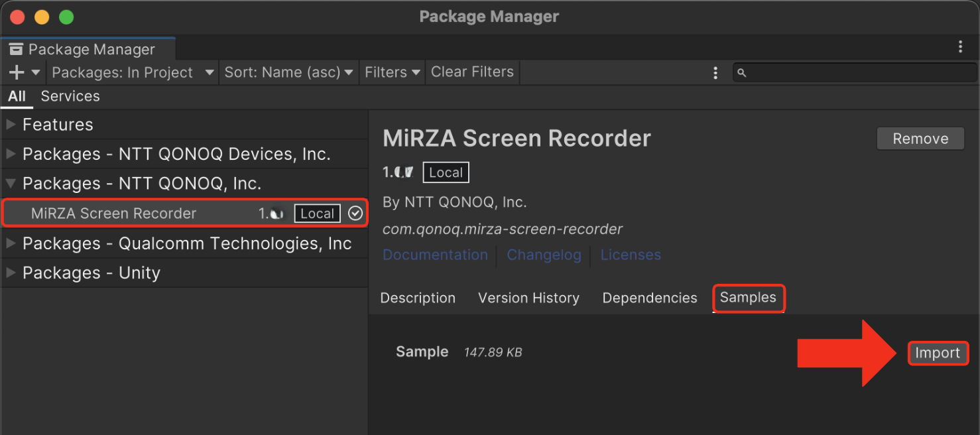Expand Packages - Qualcomm Technologies, Inc group
The image size is (980, 435).
pyautogui.click(x=11, y=243)
